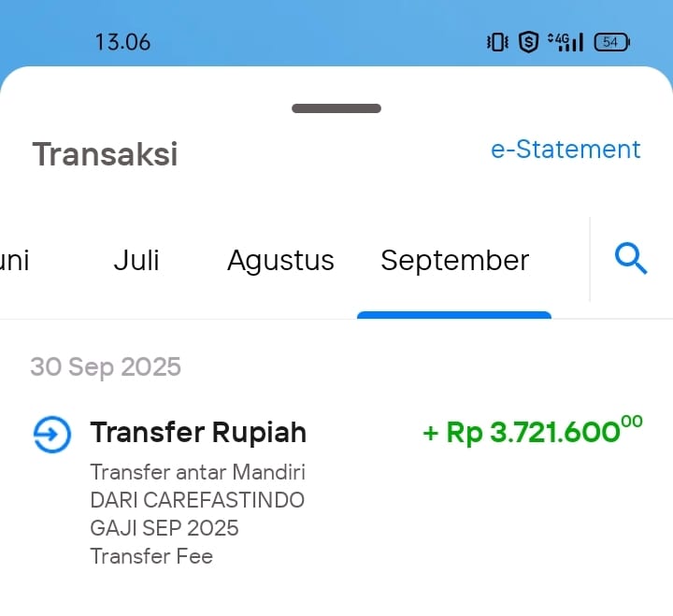Tap the sheet drag handle bar
Image resolution: width=673 pixels, height=616 pixels.
tap(336, 108)
